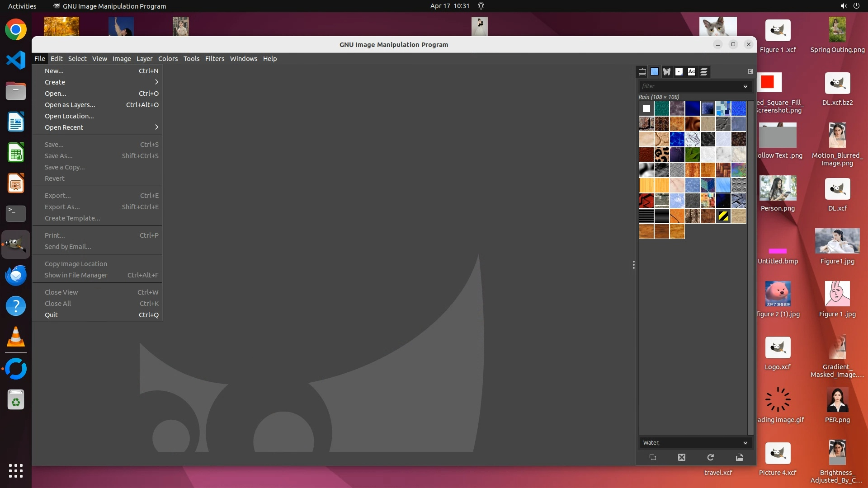Viewport: 868px width, 488px height.
Task: Open the filter tags dropdown arrow
Action: point(745,86)
